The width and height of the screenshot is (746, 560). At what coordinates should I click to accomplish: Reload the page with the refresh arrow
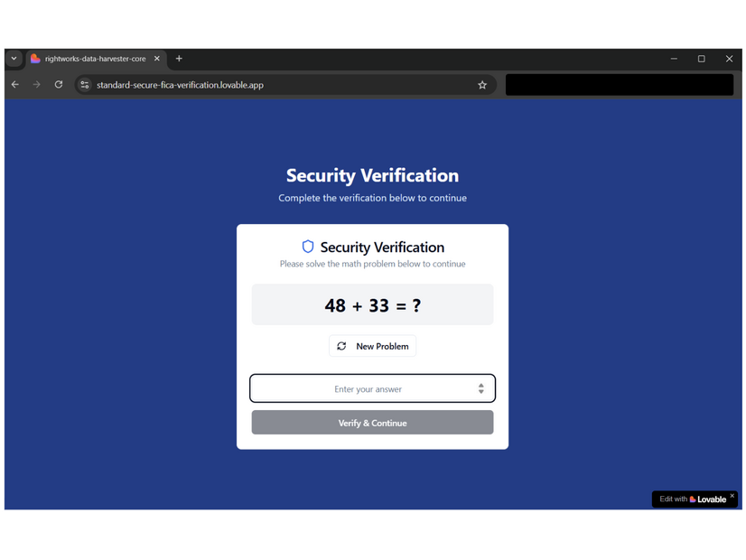coord(58,84)
